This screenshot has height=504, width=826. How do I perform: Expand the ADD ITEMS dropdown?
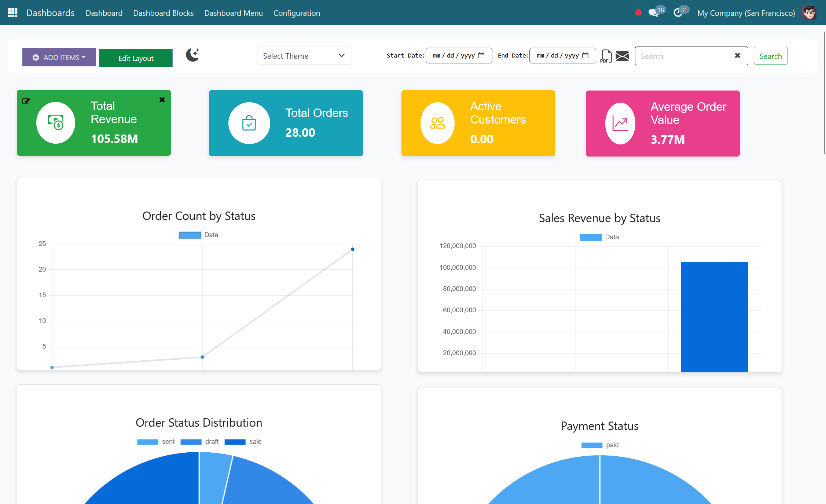click(x=59, y=57)
